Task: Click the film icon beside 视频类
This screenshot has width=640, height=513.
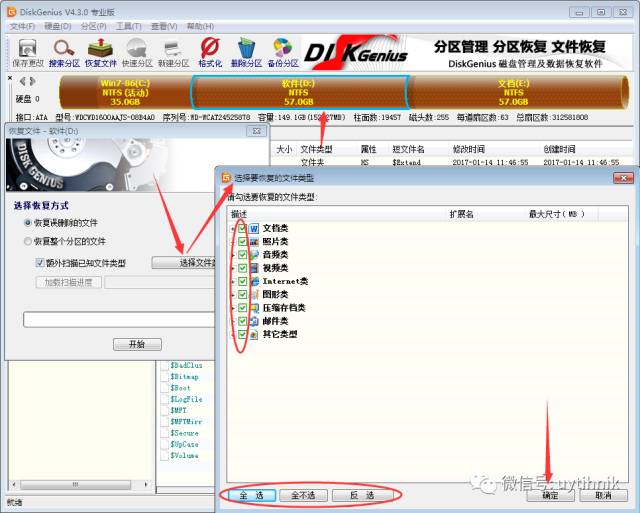Action: 254,268
